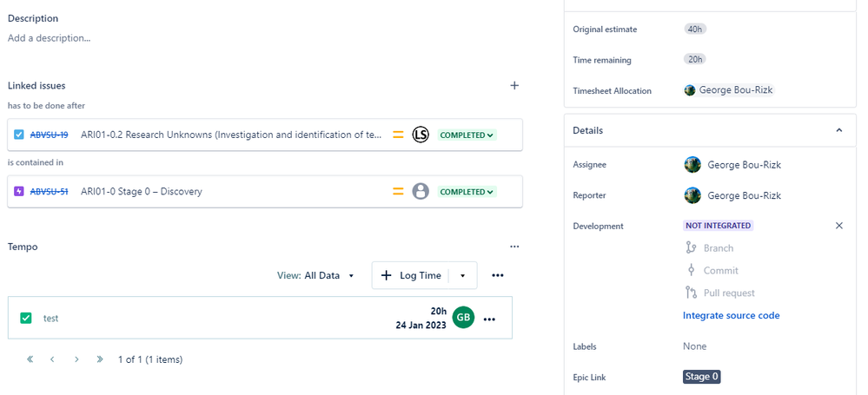This screenshot has height=395, width=868.
Task: Go to the last worklog page
Action: (100, 359)
